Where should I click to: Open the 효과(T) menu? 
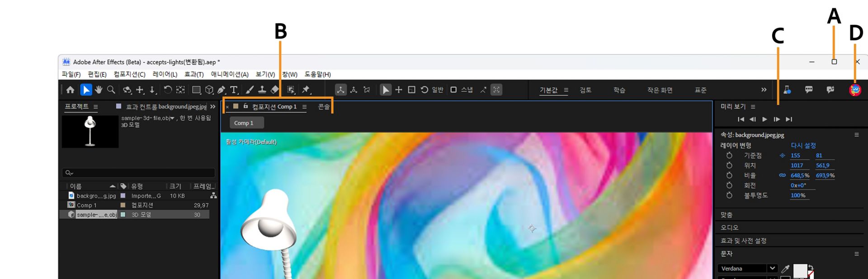[194, 74]
